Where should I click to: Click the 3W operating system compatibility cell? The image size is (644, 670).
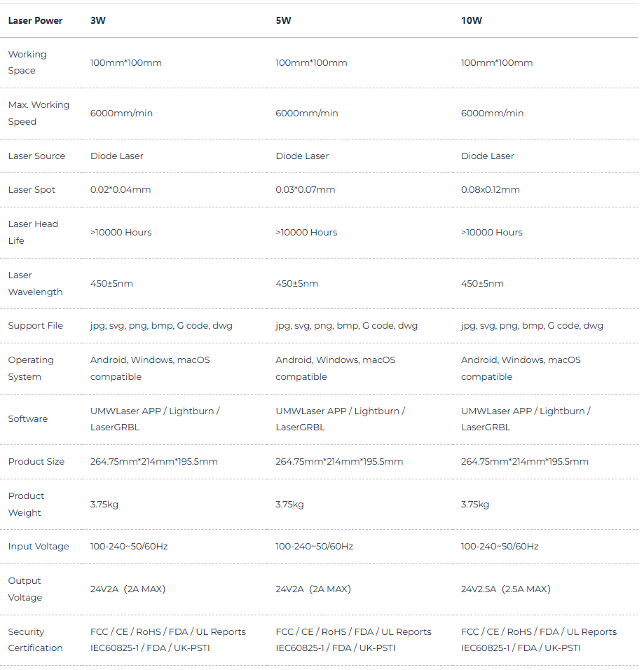tap(150, 369)
